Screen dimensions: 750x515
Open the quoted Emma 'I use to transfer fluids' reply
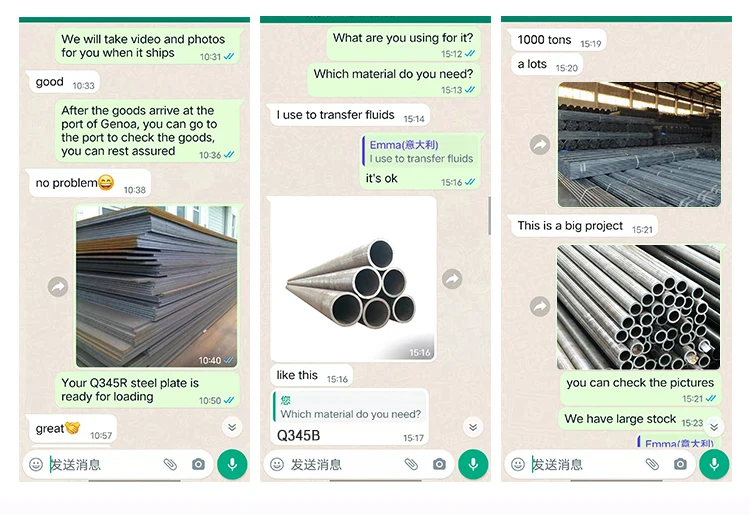420,152
